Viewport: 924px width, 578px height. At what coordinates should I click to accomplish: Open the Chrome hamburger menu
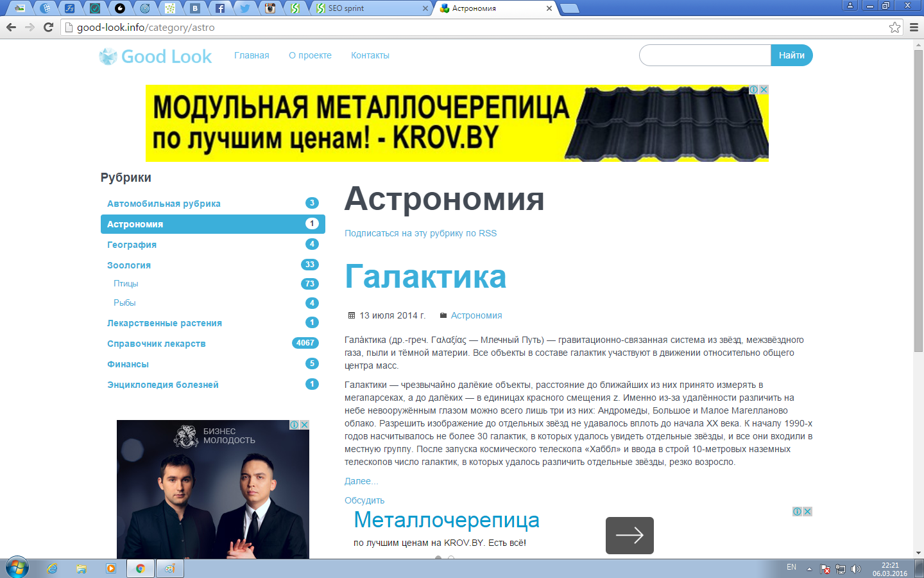(x=914, y=27)
